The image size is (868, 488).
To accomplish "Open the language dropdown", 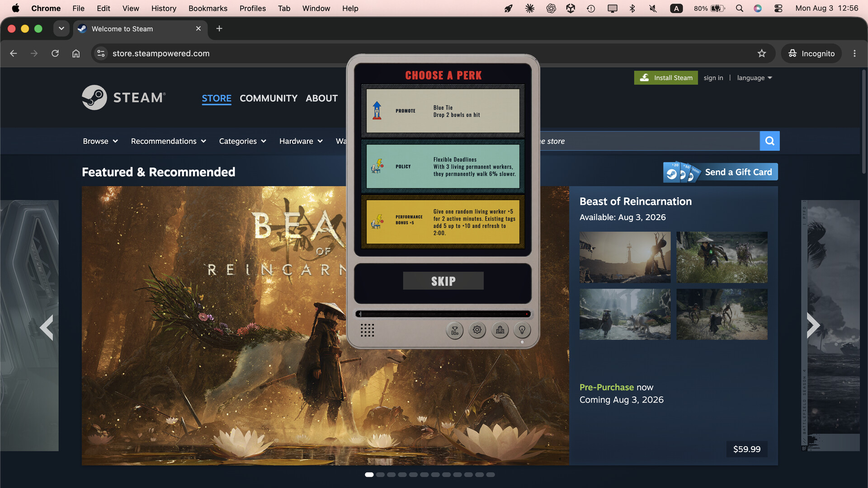I will click(755, 78).
